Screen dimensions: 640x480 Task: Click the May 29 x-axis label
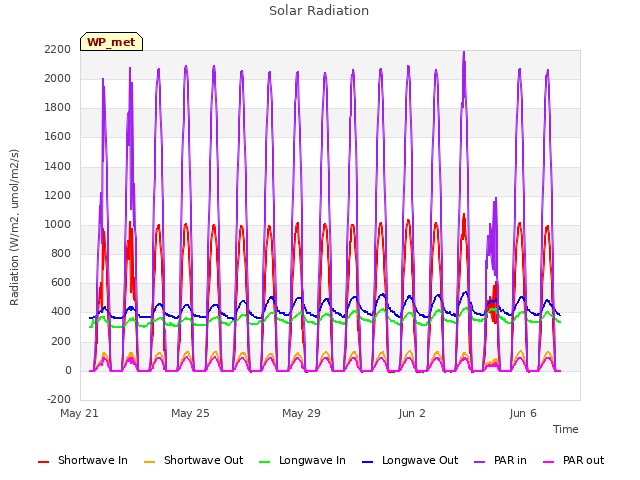click(301, 413)
